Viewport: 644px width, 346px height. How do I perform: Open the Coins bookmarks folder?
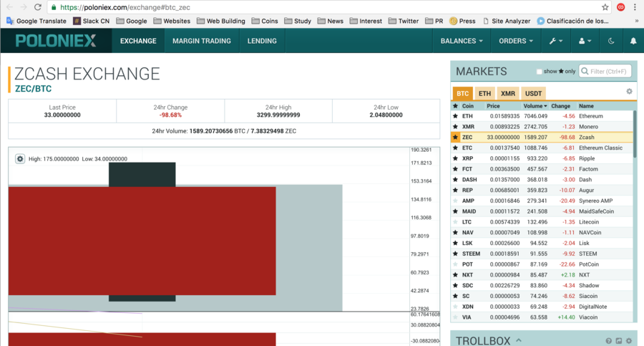(265, 21)
